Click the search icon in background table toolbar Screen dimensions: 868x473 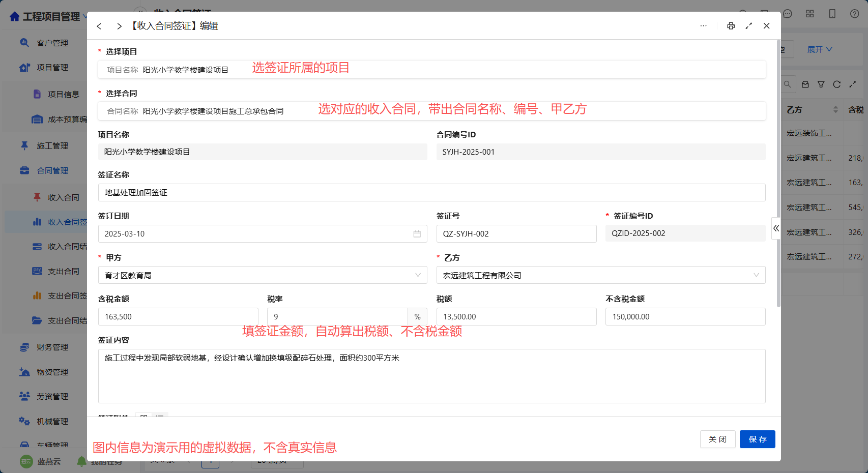[x=787, y=84]
